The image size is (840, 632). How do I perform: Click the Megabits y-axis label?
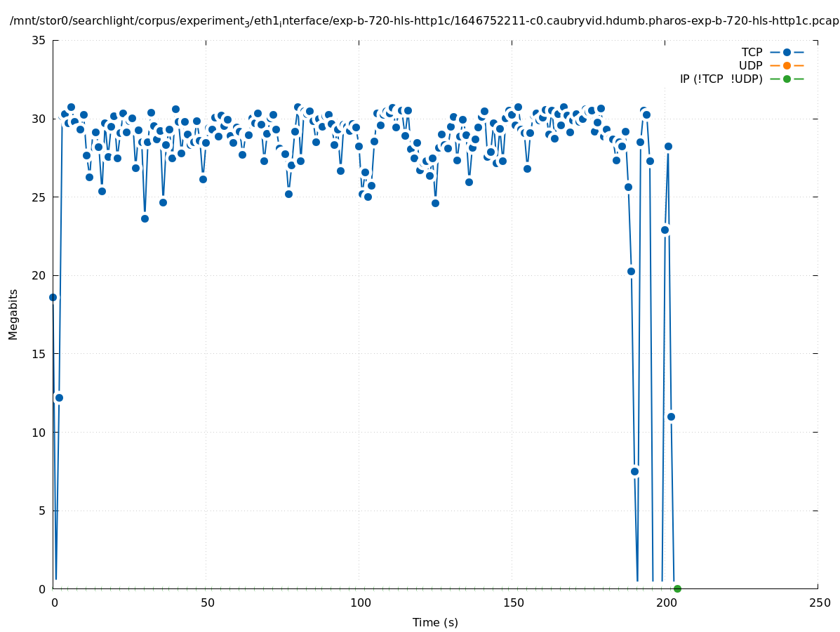coord(13,314)
